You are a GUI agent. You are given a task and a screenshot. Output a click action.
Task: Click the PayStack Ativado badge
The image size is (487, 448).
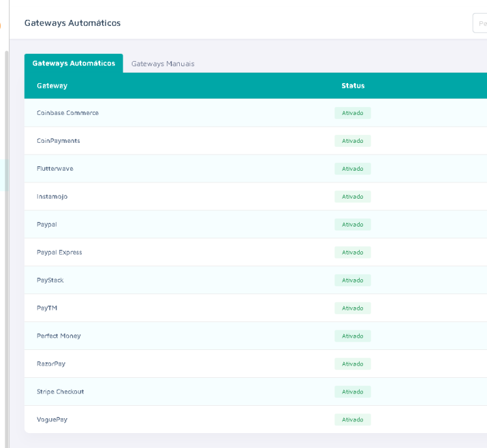point(353,280)
